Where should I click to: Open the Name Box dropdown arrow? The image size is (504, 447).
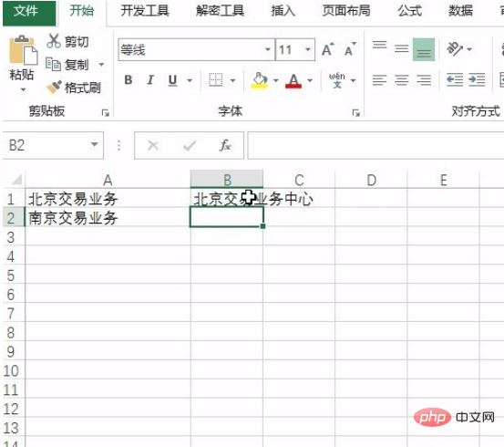tap(94, 144)
